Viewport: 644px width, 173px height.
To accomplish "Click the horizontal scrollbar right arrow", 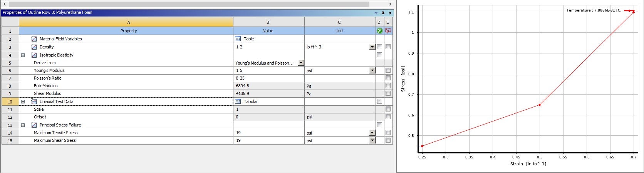I will [390, 4].
